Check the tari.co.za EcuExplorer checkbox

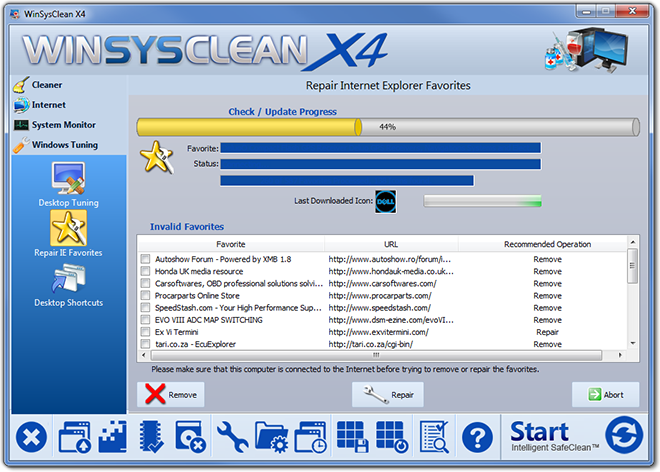tap(145, 344)
